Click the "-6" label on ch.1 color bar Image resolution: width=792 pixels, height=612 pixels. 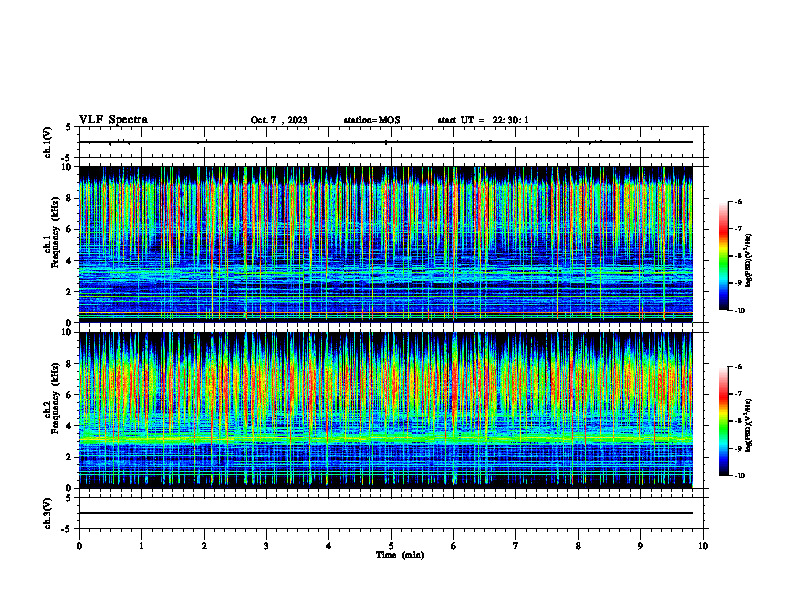(x=739, y=201)
